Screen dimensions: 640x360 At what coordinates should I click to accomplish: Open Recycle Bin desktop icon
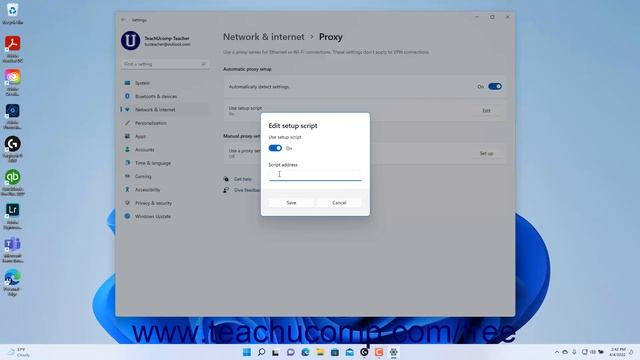tap(12, 13)
